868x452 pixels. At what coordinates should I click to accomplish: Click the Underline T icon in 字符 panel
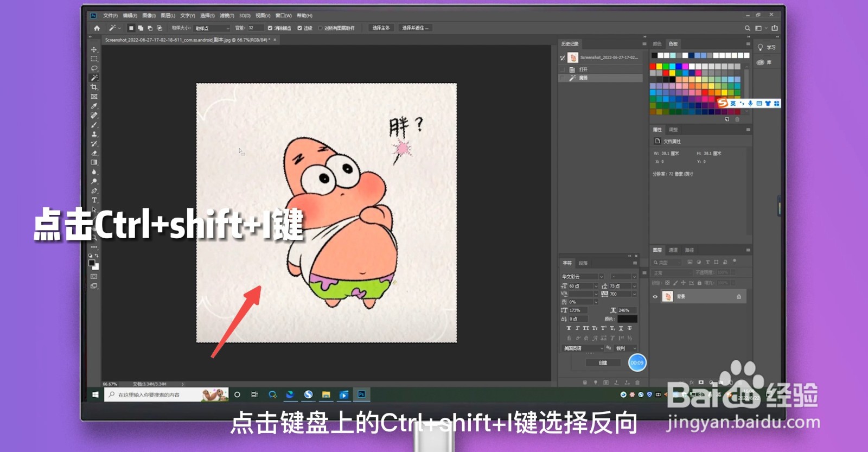click(x=621, y=328)
